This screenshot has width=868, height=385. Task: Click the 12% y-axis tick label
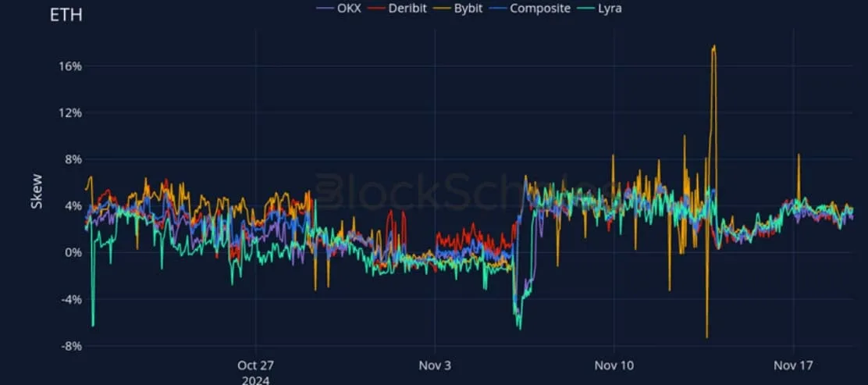69,113
